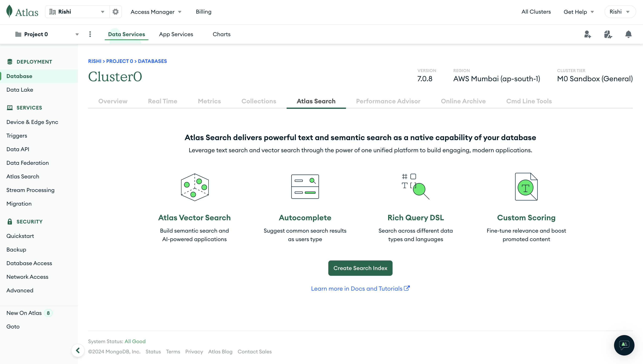The width and height of the screenshot is (643, 364).
Task: Go to Billing
Action: 203,12
